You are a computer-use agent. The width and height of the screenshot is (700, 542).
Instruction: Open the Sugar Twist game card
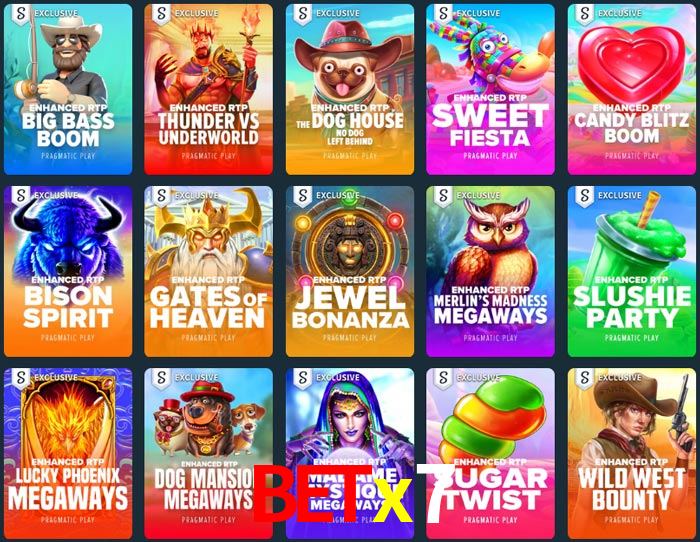[491, 454]
